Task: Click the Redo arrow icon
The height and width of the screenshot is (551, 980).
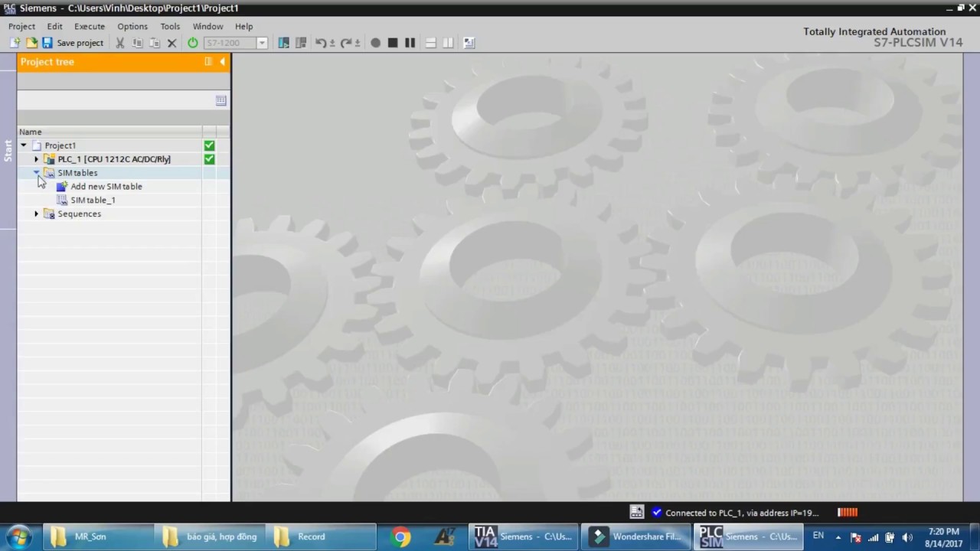Action: pyautogui.click(x=345, y=43)
